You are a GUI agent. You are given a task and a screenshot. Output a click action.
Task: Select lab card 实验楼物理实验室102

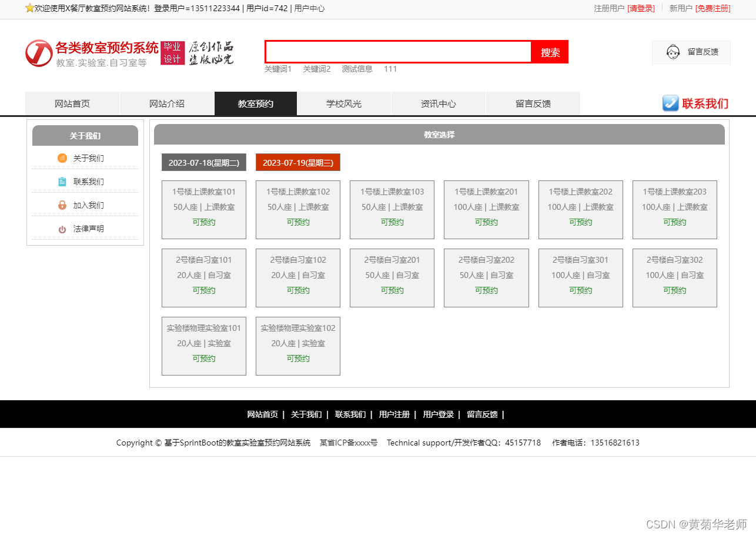pos(298,346)
